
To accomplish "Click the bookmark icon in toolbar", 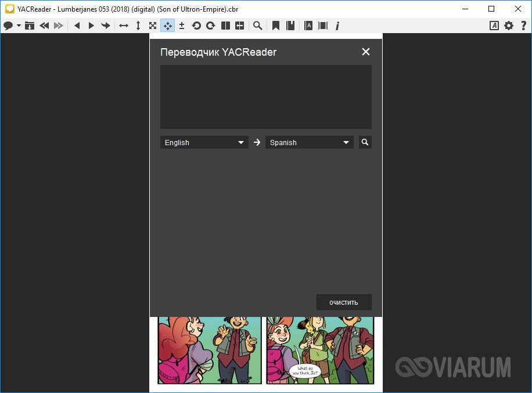I will [x=276, y=26].
